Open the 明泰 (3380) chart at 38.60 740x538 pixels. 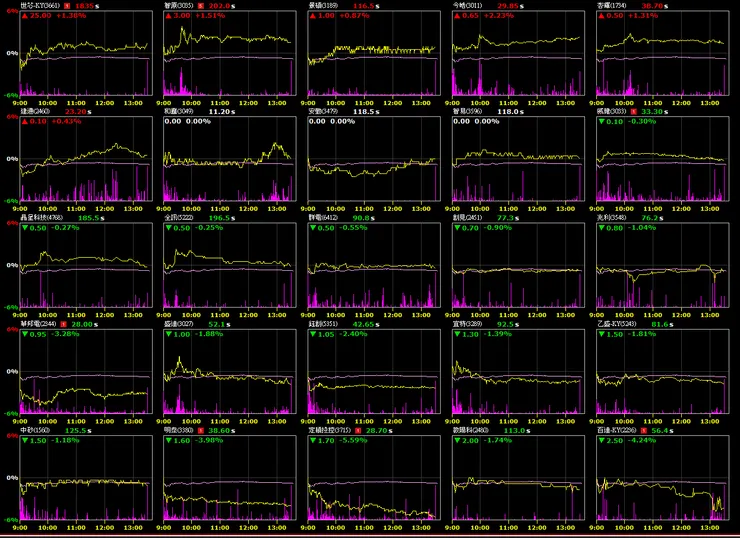230,478
